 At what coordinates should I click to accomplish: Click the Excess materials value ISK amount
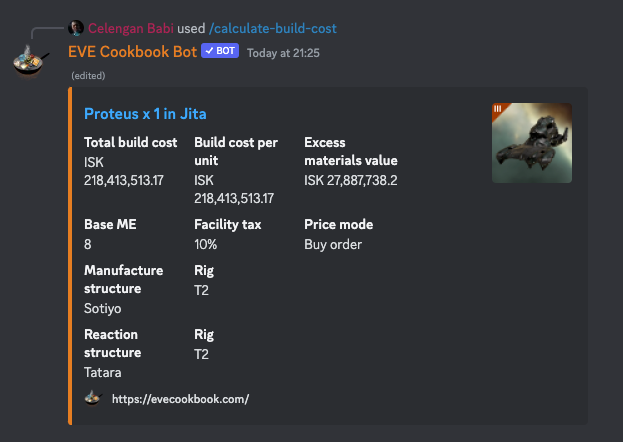pyautogui.click(x=350, y=180)
